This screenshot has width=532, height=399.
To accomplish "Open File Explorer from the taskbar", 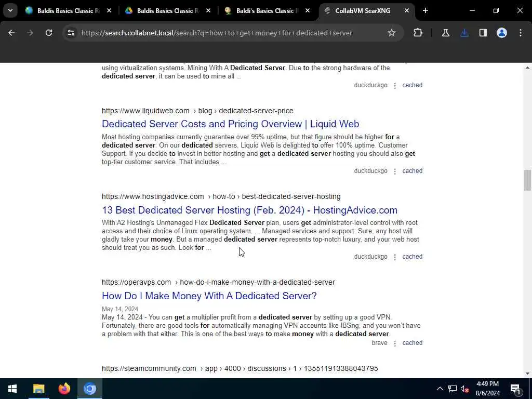I will (x=38, y=389).
